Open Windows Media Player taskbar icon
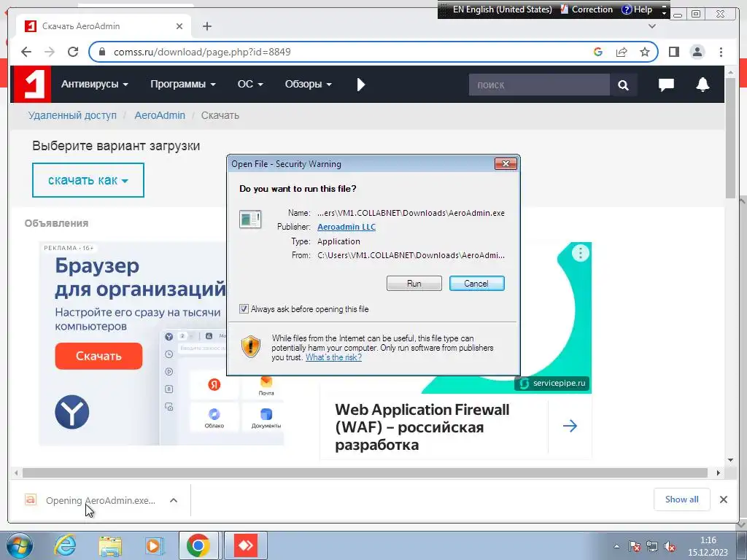This screenshot has width=747, height=560. point(154,545)
